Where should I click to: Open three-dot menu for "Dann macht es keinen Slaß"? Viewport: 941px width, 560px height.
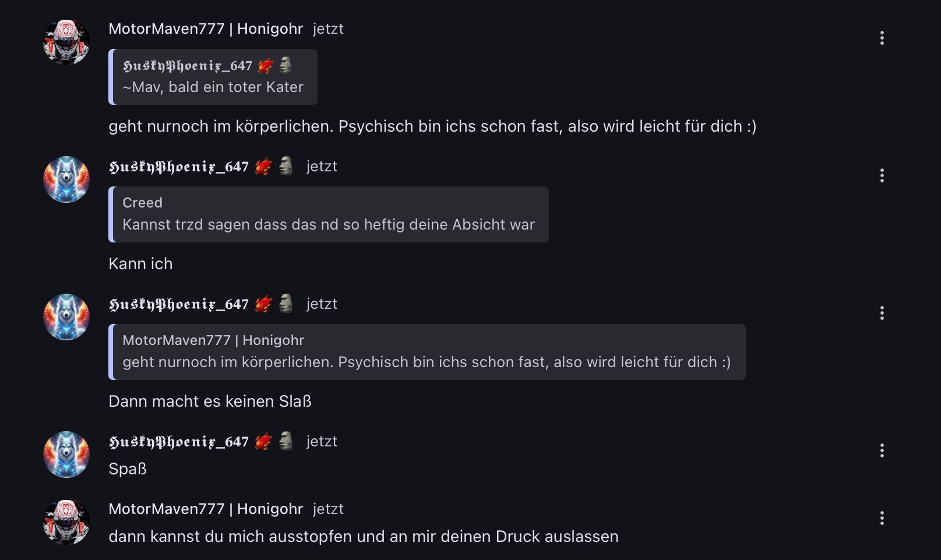click(882, 313)
